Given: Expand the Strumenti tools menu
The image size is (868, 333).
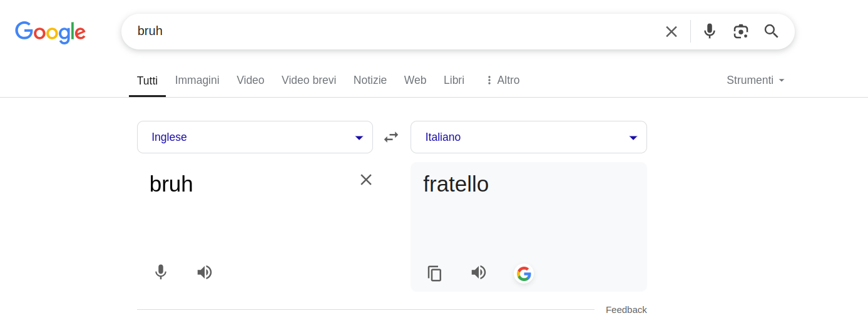Looking at the screenshot, I should [x=755, y=80].
